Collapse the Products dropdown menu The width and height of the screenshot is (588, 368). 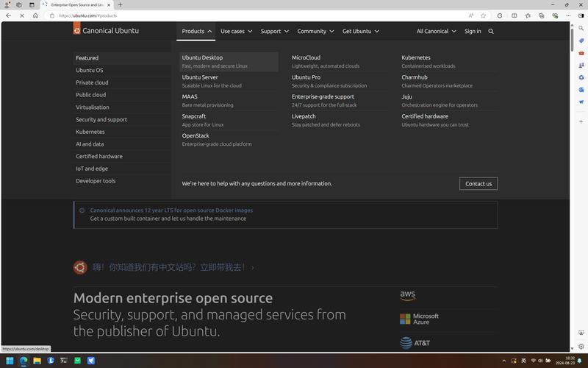tap(197, 31)
